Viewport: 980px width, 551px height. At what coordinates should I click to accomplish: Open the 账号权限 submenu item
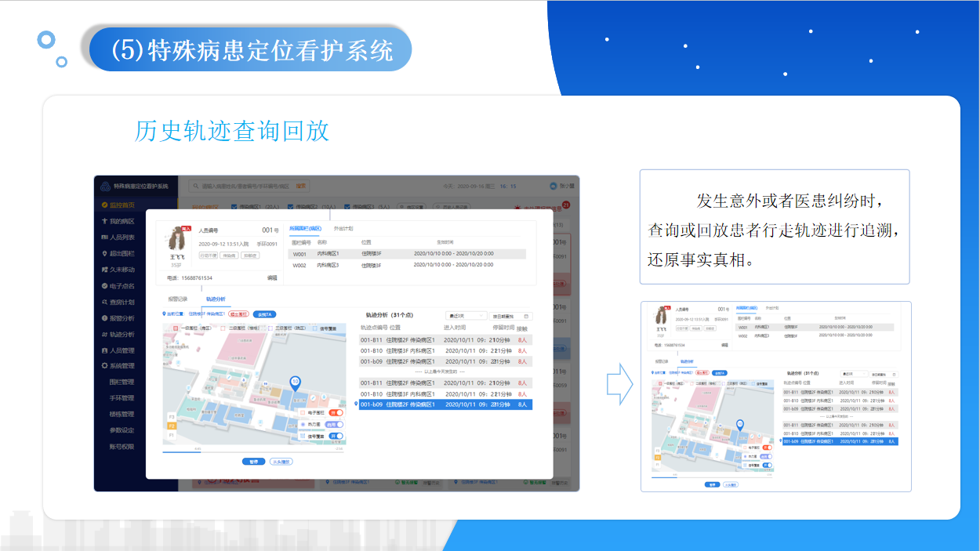122,447
